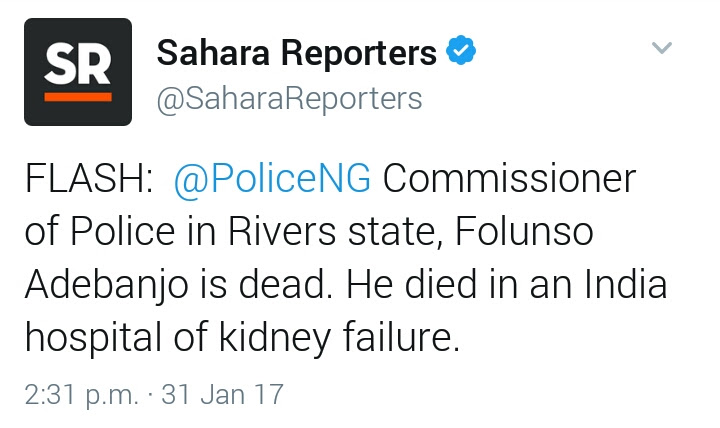The width and height of the screenshot is (720, 428).
Task: Click the white SR letters in the avatar
Action: pyautogui.click(x=78, y=65)
